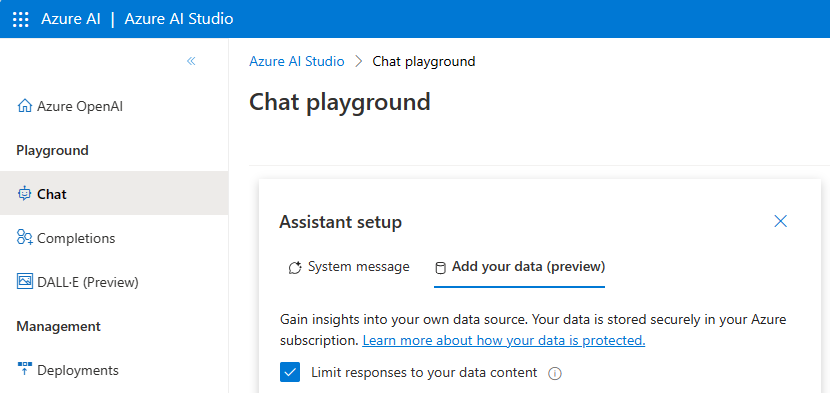Image resolution: width=830 pixels, height=393 pixels.
Task: Close the Assistant setup panel
Action: [780, 221]
